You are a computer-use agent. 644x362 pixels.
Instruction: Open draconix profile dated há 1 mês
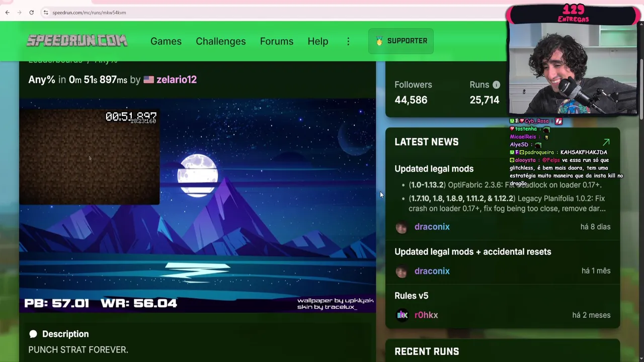(x=432, y=271)
